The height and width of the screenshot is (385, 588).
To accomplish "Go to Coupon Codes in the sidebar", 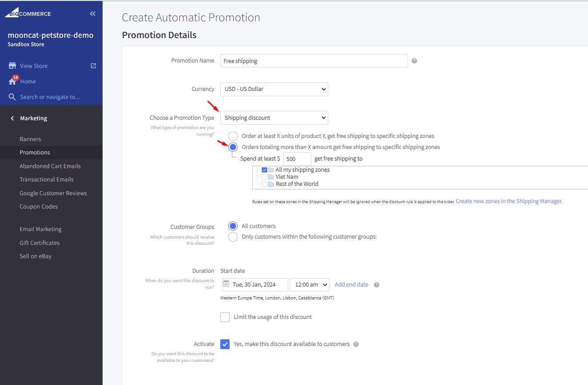I will pos(39,206).
